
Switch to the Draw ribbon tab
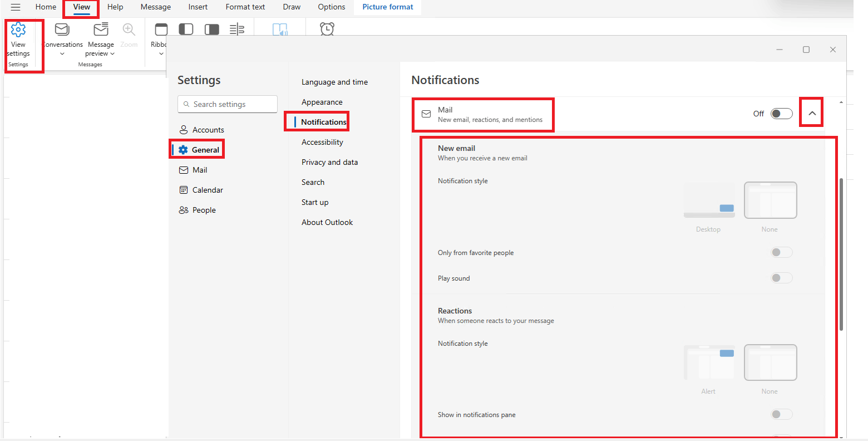[x=292, y=7]
